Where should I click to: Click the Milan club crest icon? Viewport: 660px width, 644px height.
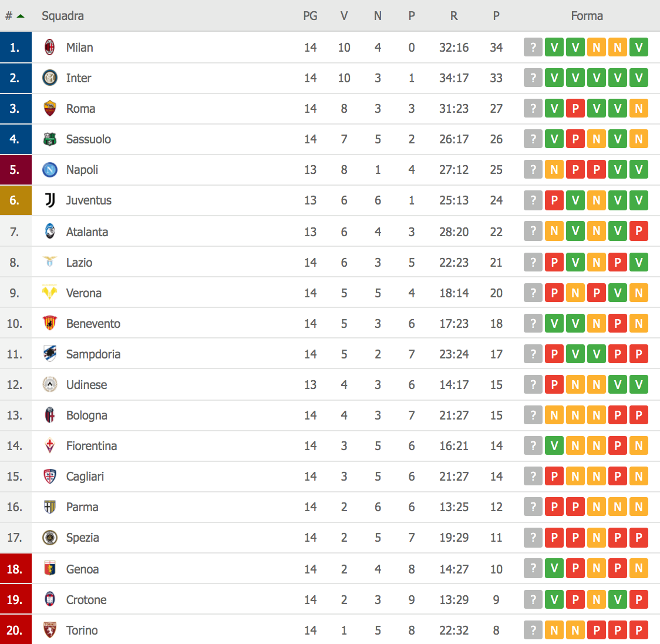50,47
